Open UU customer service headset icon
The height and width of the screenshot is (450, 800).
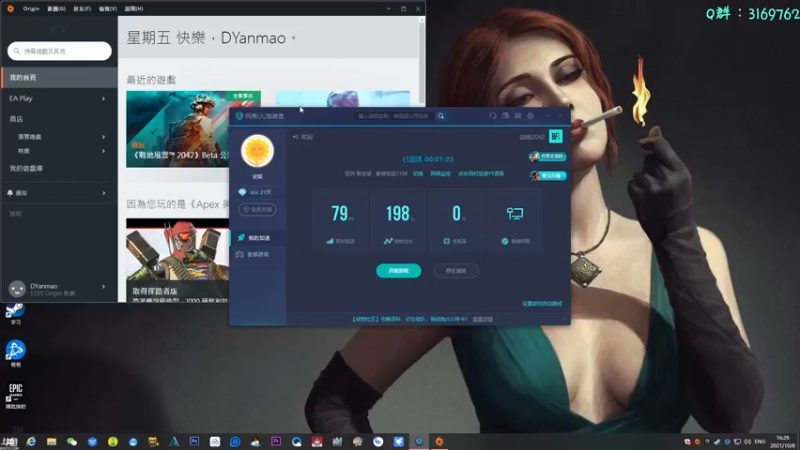tap(492, 116)
